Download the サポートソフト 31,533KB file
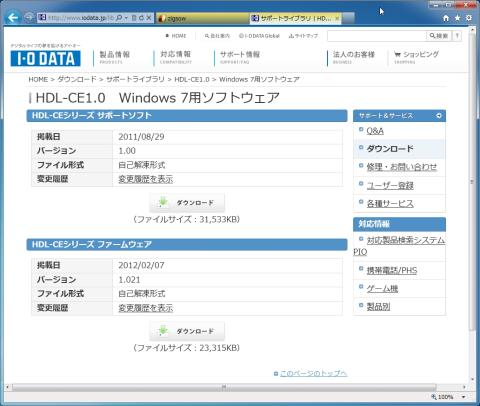480x406 pixels. [x=187, y=203]
